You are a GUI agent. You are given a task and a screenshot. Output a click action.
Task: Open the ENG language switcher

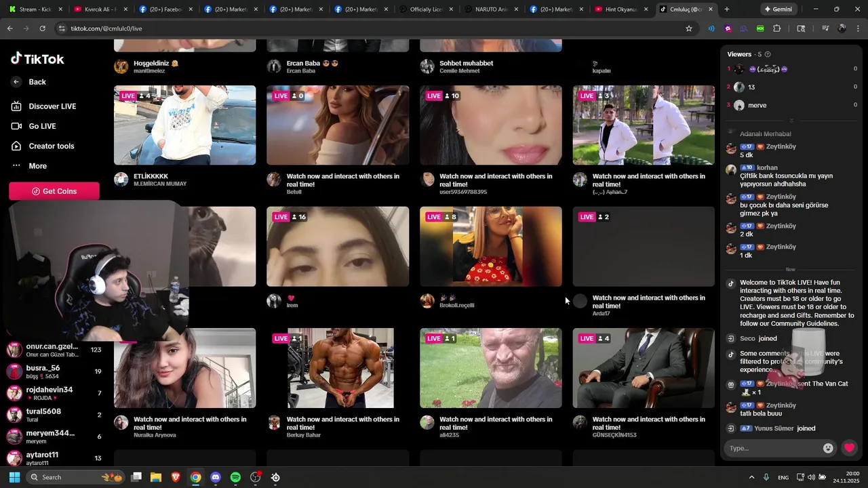pos(783,477)
